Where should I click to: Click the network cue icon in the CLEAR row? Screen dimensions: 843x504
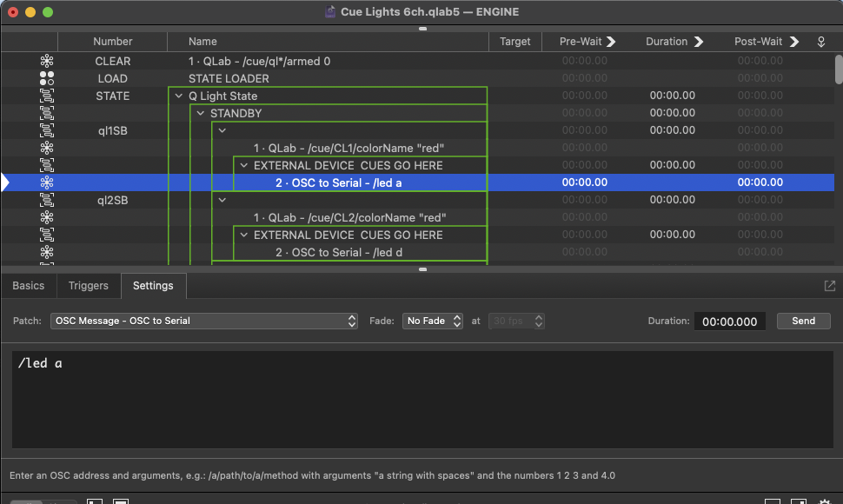[47, 61]
